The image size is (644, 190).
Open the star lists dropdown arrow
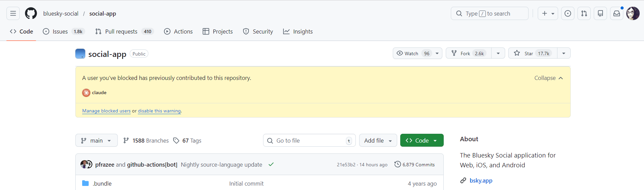(564, 54)
